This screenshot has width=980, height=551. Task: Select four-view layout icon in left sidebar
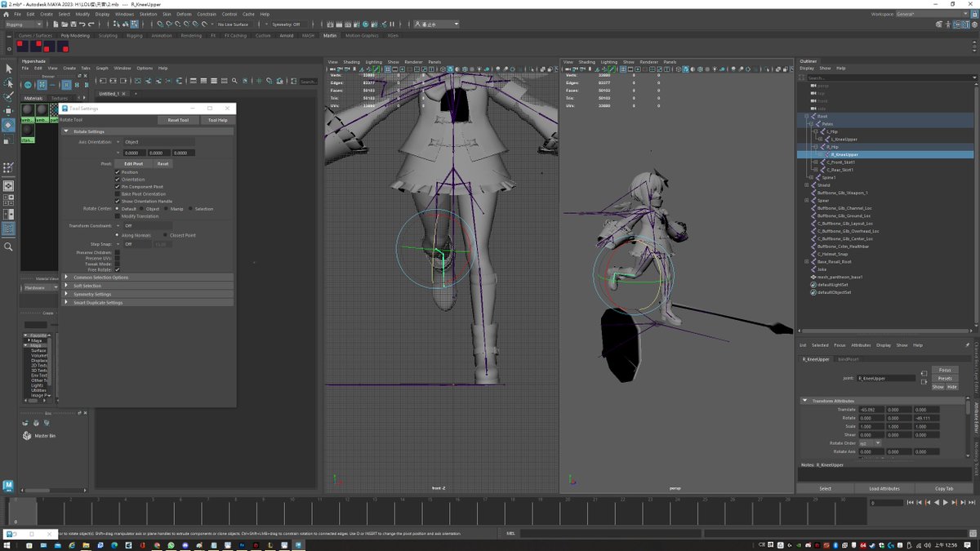tap(7, 199)
